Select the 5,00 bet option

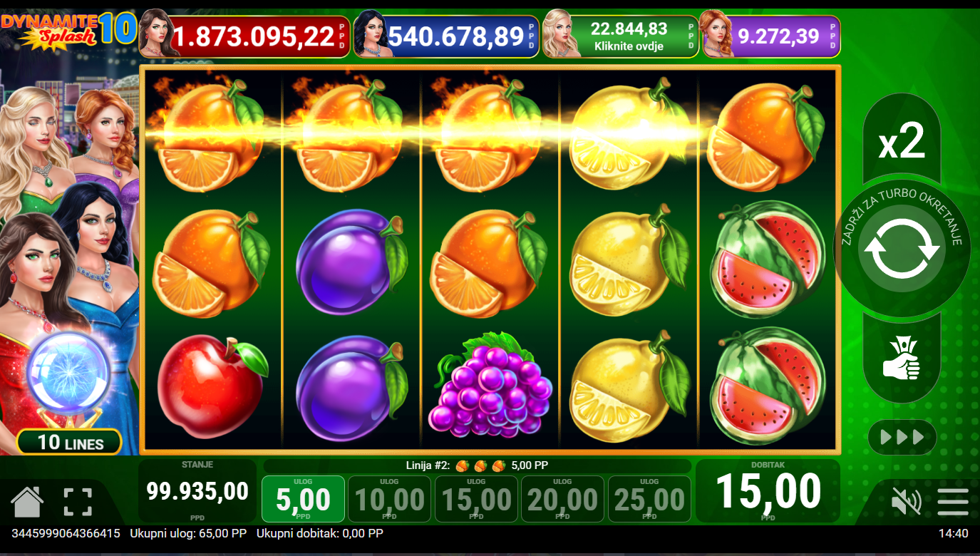(x=303, y=499)
